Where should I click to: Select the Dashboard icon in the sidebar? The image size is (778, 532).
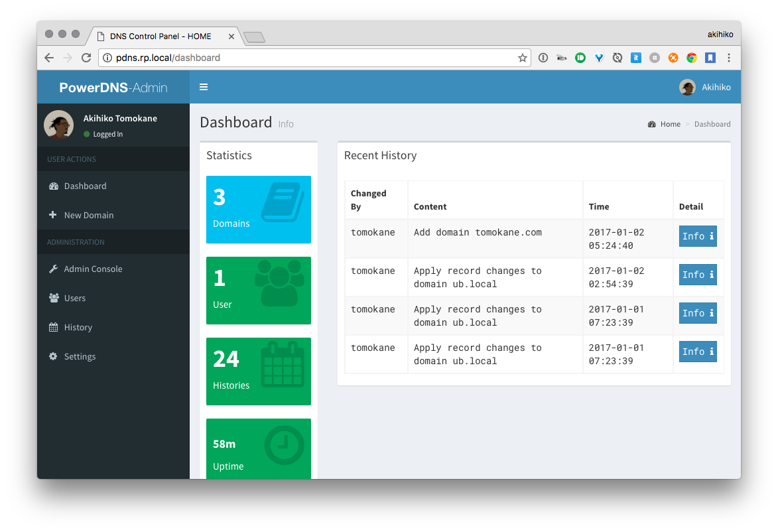click(54, 186)
